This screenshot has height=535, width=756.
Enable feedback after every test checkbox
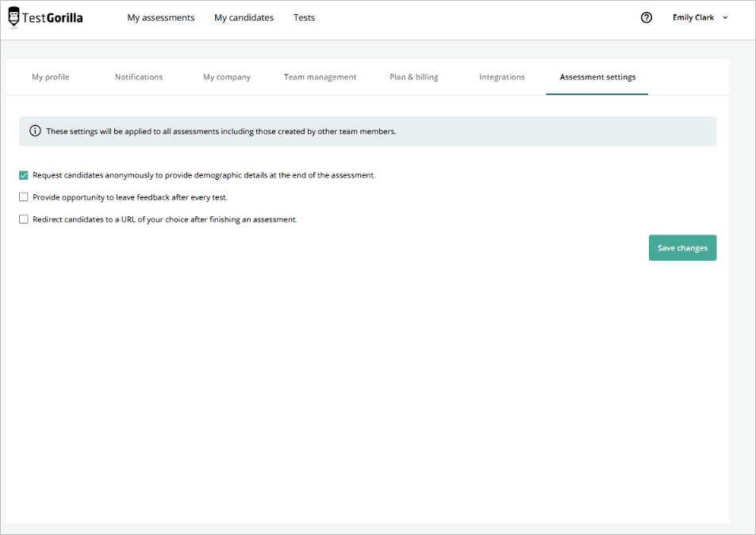tap(24, 197)
